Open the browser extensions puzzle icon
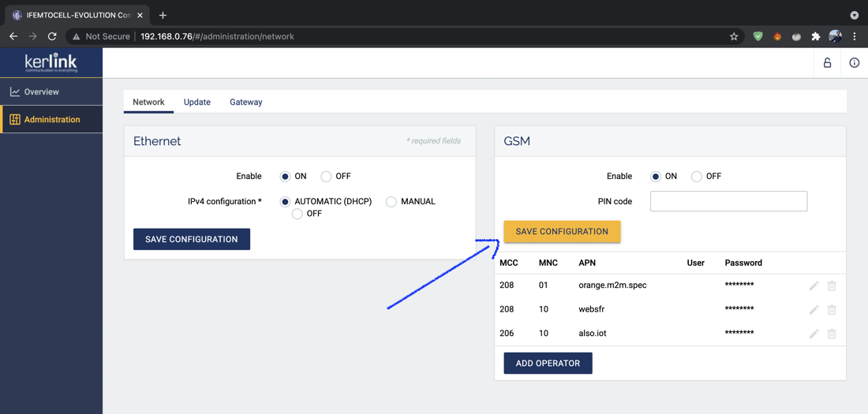Viewport: 868px width, 414px height. pos(816,36)
